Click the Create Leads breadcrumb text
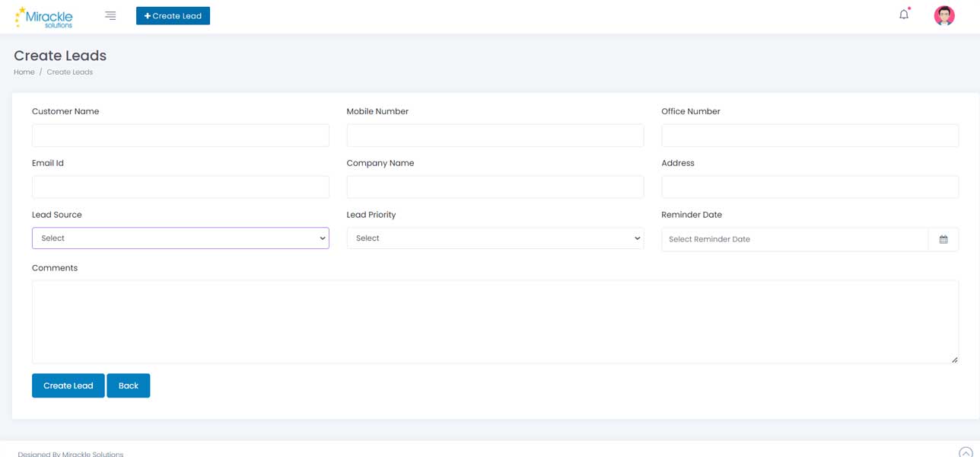The image size is (980, 457). click(x=70, y=72)
